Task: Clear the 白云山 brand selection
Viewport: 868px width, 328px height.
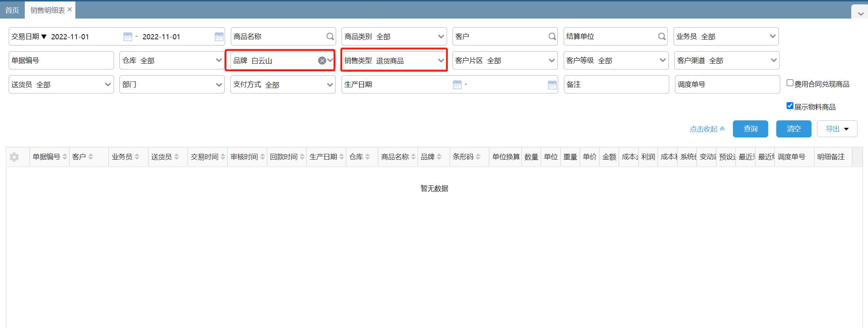Action: pos(322,61)
